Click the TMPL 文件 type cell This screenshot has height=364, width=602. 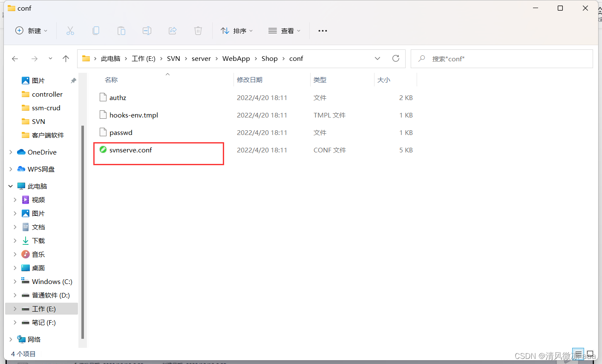(x=329, y=115)
